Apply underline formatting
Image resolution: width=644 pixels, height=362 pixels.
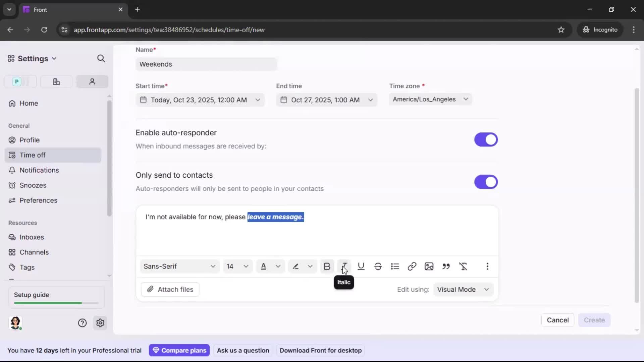point(361,266)
